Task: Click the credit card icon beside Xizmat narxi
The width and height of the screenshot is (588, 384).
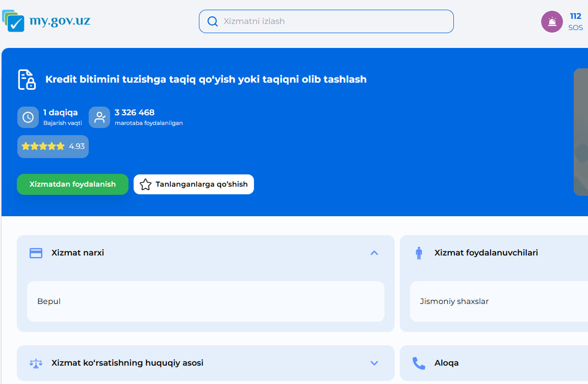Action: [x=36, y=253]
